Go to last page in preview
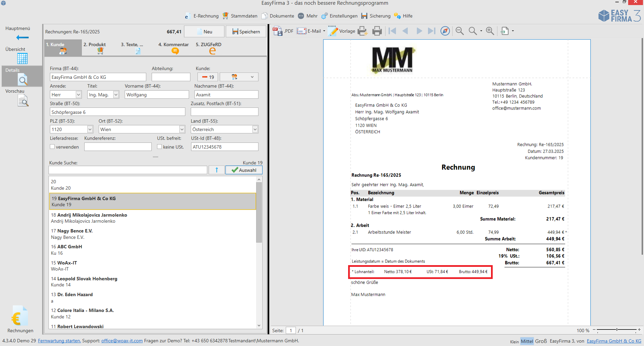This screenshot has width=644, height=346. (x=432, y=31)
